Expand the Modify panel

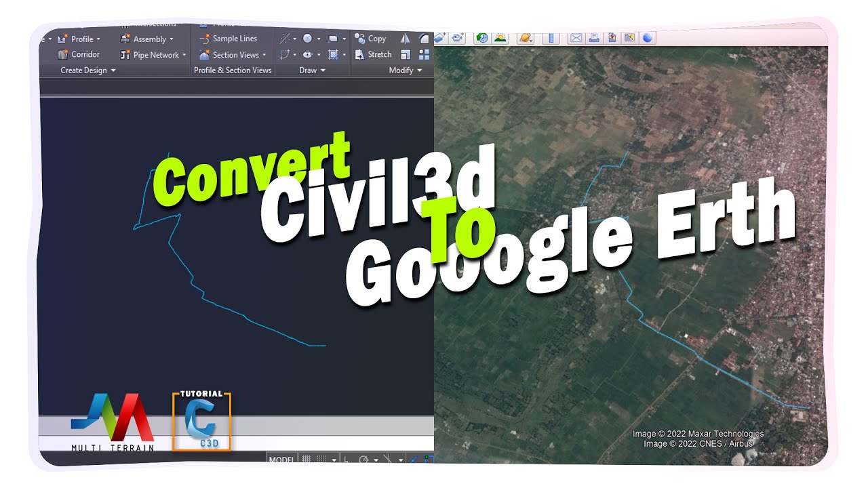(406, 70)
